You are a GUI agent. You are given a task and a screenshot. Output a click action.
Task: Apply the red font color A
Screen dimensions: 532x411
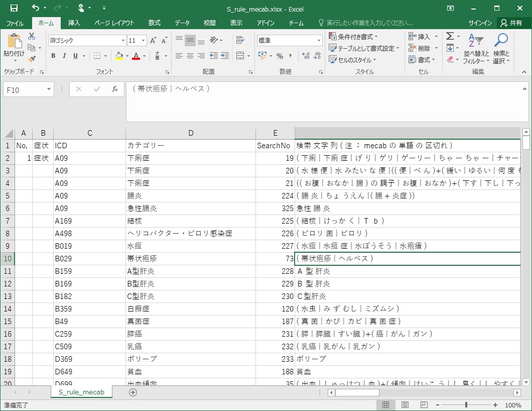pos(136,56)
